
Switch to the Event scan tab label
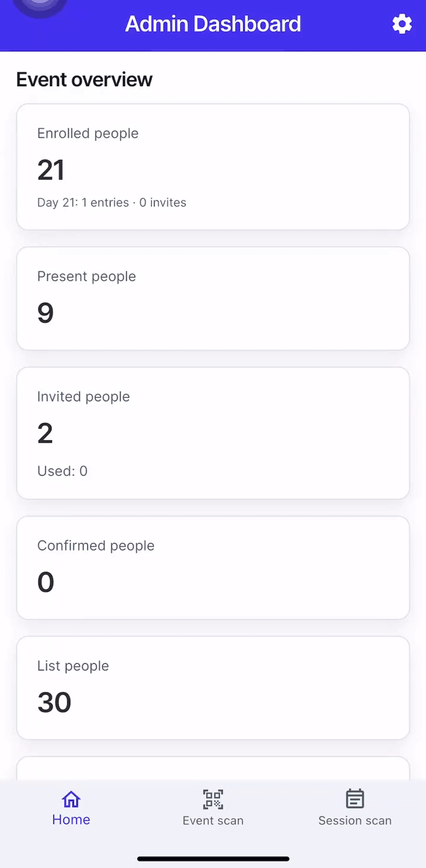point(213,820)
